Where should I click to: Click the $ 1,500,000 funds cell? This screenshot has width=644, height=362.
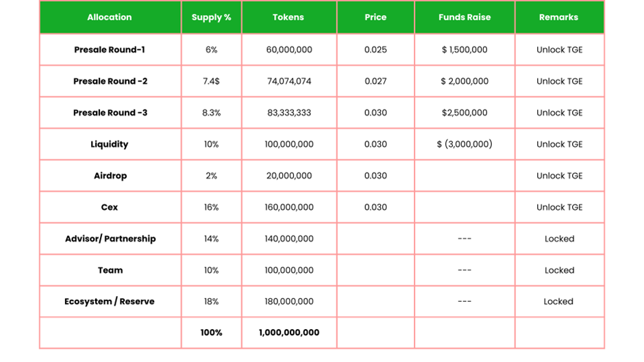pyautogui.click(x=465, y=50)
